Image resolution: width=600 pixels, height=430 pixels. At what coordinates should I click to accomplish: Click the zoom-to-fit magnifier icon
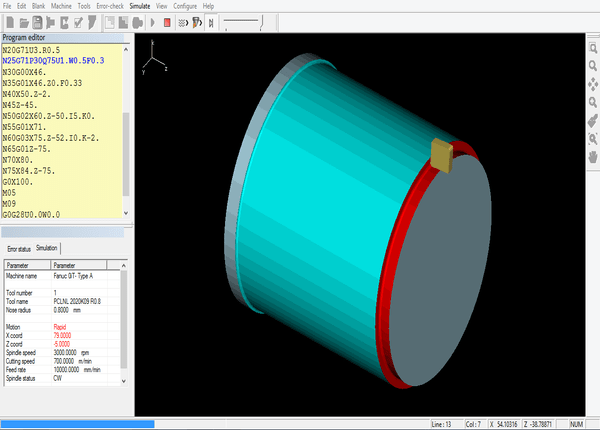593,138
